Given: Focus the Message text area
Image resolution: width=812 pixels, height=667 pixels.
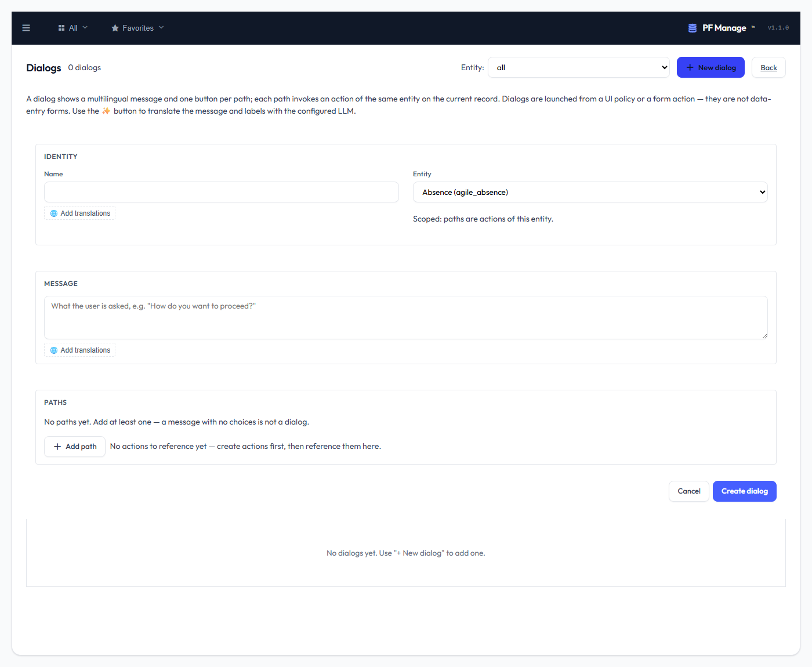Looking at the screenshot, I should pyautogui.click(x=406, y=317).
